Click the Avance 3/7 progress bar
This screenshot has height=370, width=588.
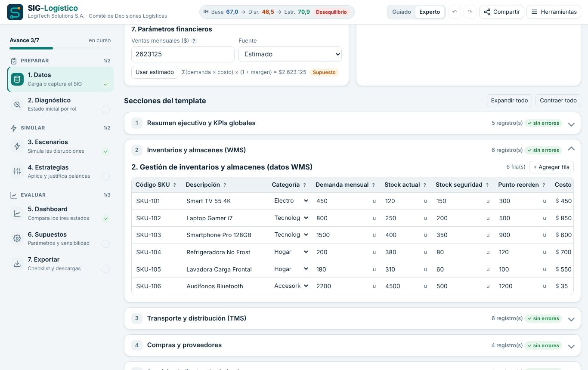tap(60, 48)
